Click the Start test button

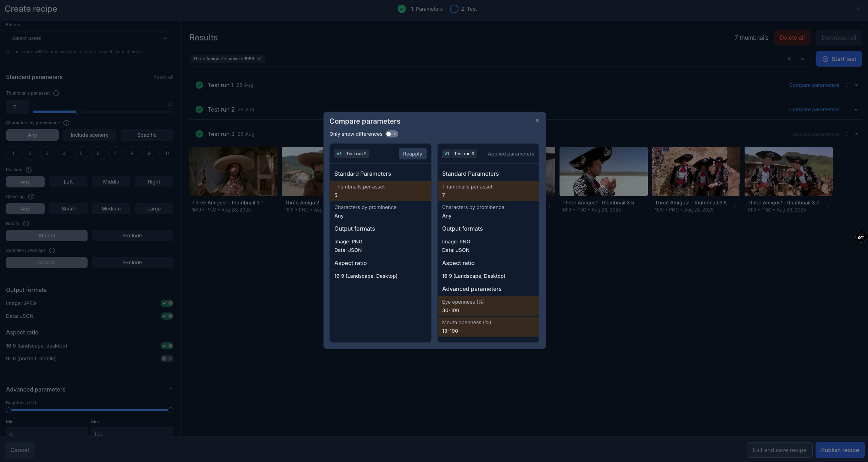839,59
